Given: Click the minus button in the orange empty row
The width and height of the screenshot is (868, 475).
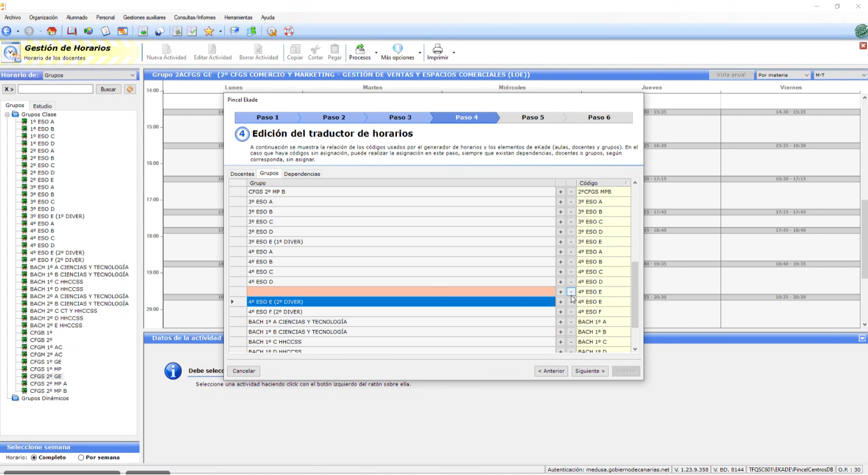Looking at the screenshot, I should click(x=571, y=292).
